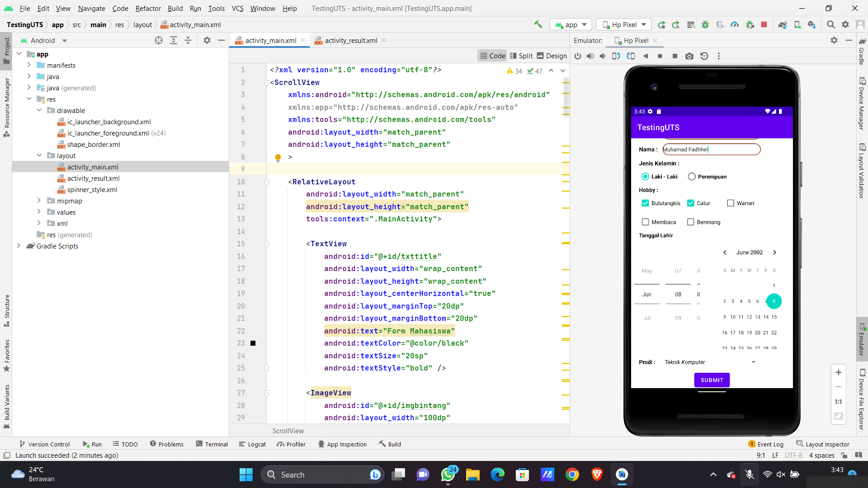This screenshot has height=488, width=868.
Task: Switch editor to Design view
Action: click(x=552, y=56)
